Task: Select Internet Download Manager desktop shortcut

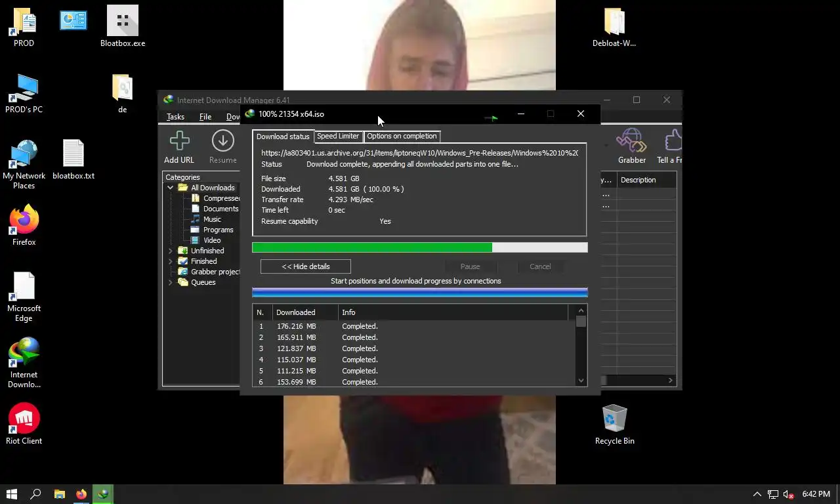Action: coord(24,363)
